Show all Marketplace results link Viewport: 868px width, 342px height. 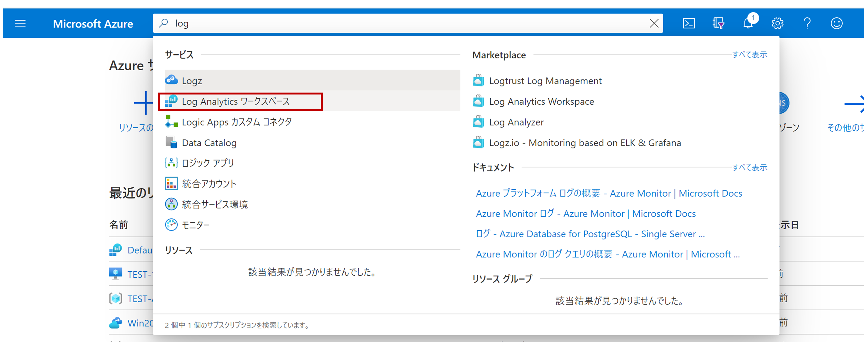click(749, 55)
